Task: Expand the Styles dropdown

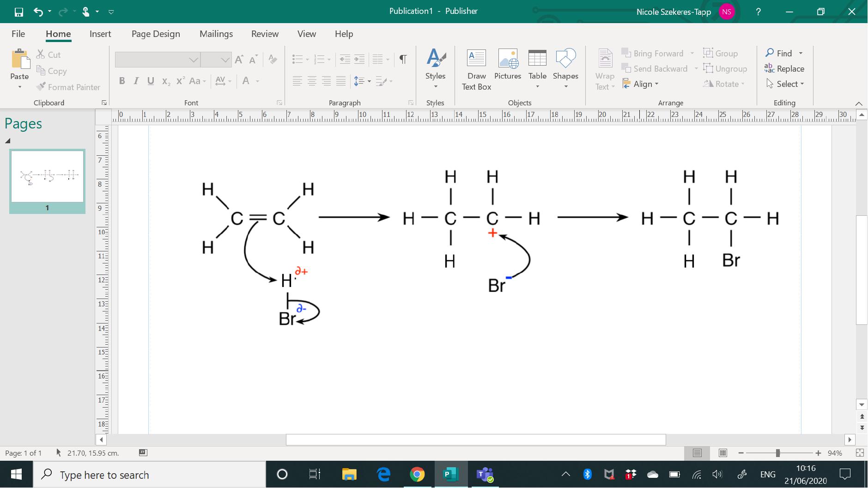Action: 435,86
